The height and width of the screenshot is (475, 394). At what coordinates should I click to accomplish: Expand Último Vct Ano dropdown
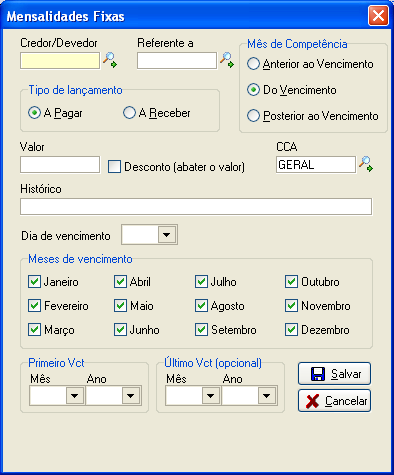tap(267, 396)
